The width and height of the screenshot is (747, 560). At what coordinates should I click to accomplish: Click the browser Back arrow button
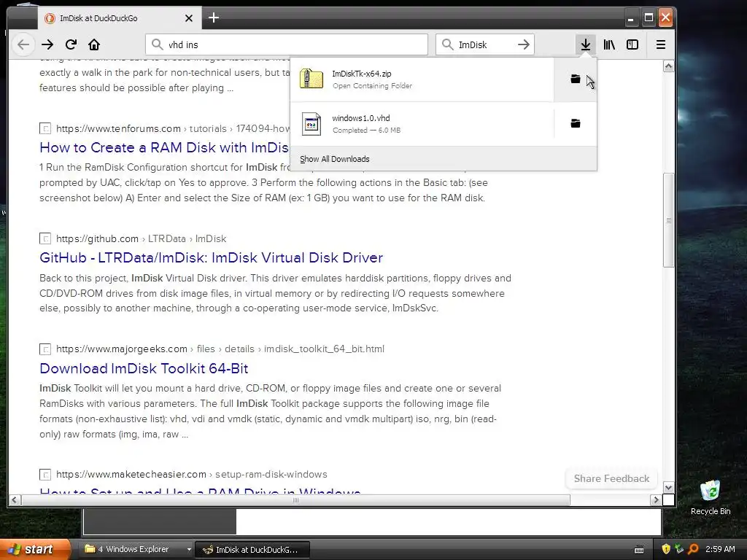(23, 44)
